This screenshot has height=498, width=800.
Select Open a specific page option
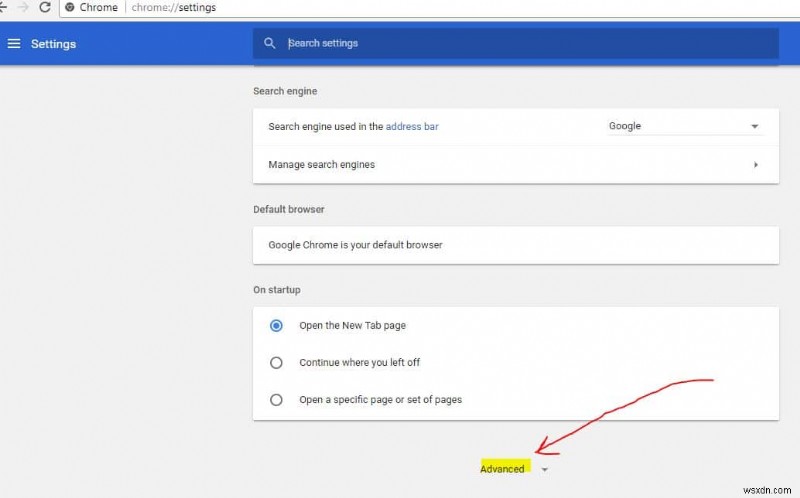point(276,400)
